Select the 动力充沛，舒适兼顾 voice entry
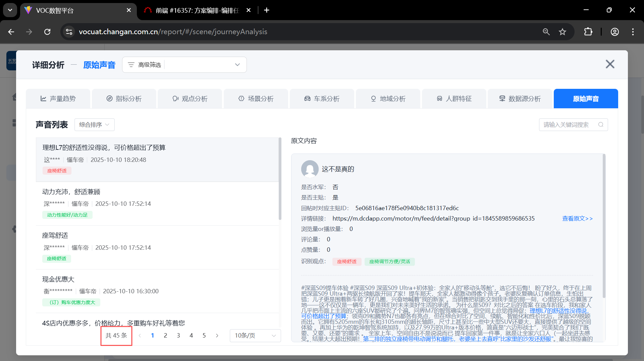 (x=71, y=192)
